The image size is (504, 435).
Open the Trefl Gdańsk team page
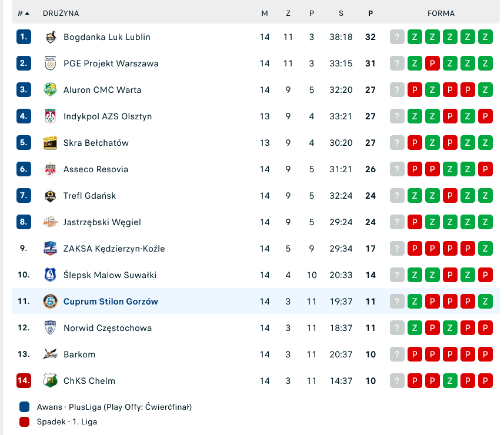coord(89,196)
